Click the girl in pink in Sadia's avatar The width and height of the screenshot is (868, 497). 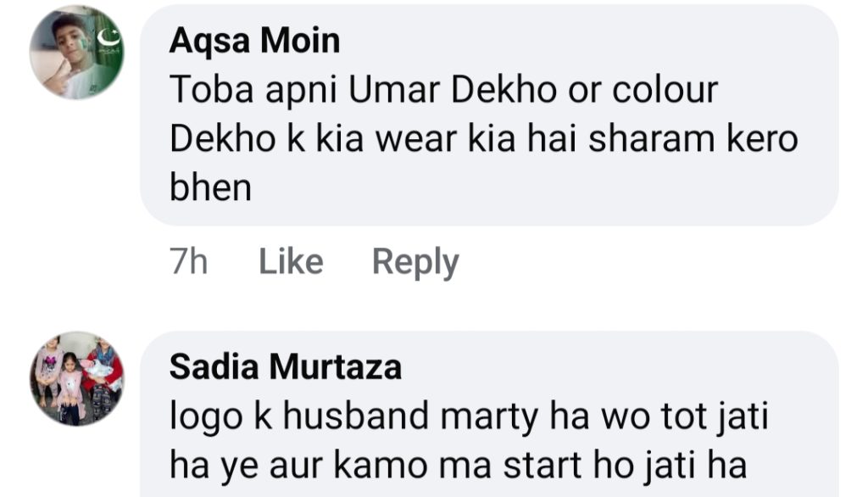tap(71, 386)
